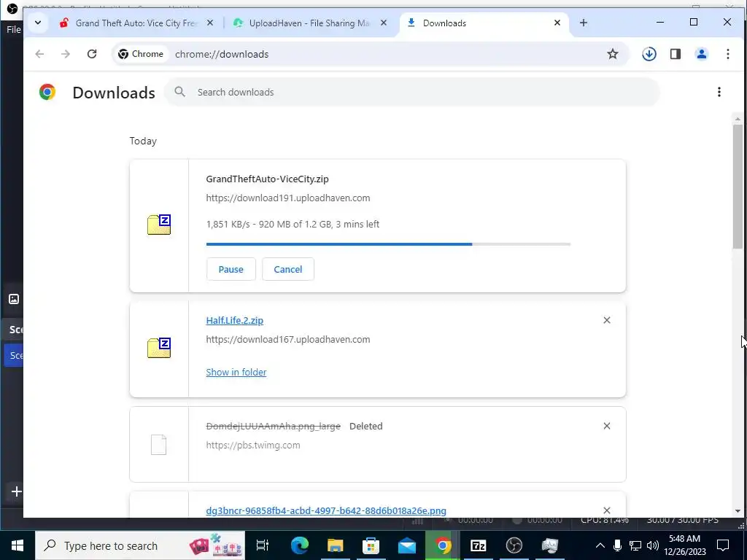Screen dimensions: 747x560
Task: Focus the Search downloads field
Action: pos(412,92)
